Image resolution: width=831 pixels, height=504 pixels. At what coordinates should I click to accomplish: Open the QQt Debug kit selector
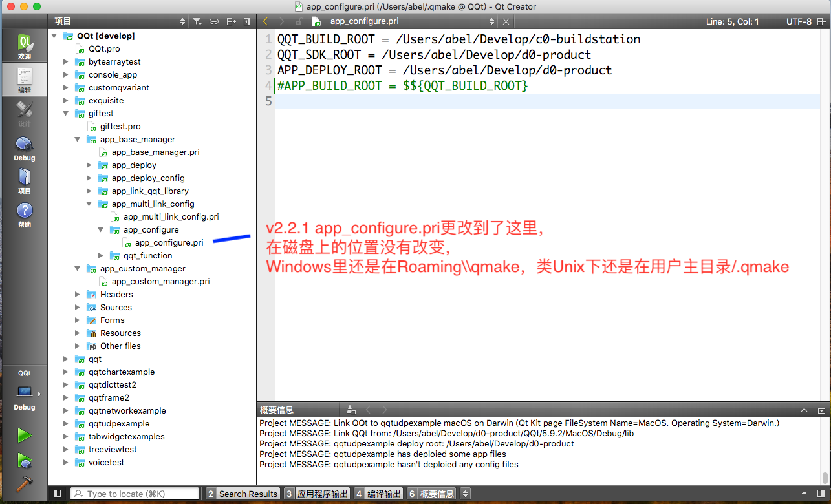24,390
